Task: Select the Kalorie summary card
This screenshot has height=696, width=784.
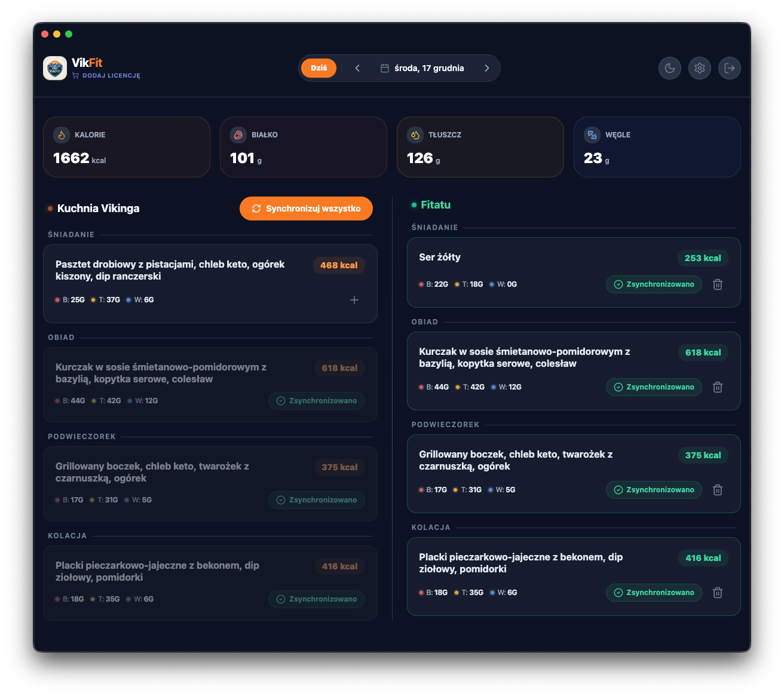Action: (x=127, y=147)
